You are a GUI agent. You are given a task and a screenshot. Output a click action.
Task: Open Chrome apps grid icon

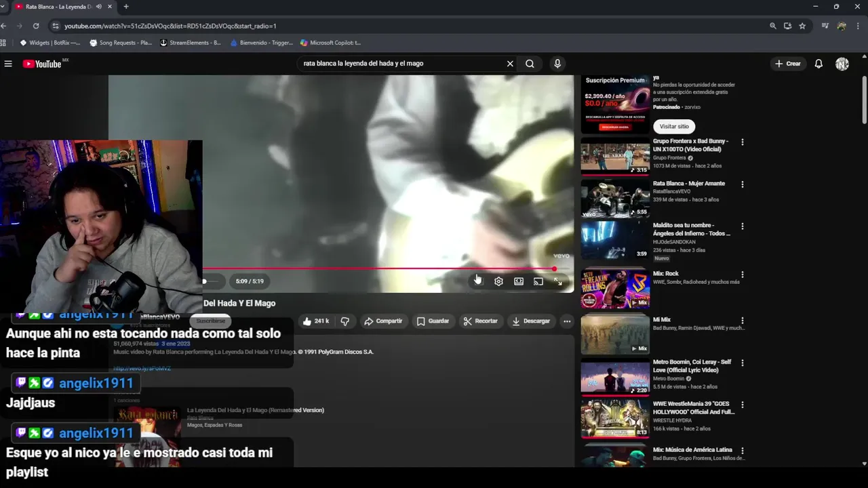pyautogui.click(x=3, y=43)
